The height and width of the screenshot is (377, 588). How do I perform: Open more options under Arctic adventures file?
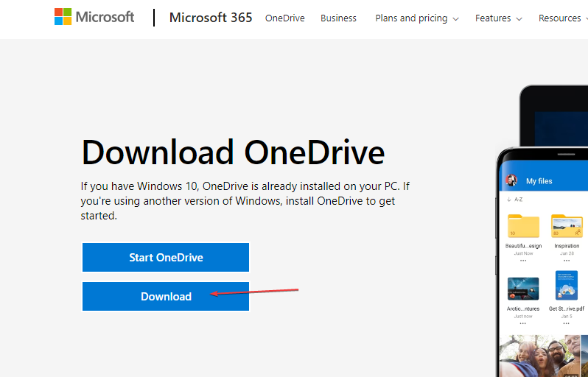pos(523,323)
